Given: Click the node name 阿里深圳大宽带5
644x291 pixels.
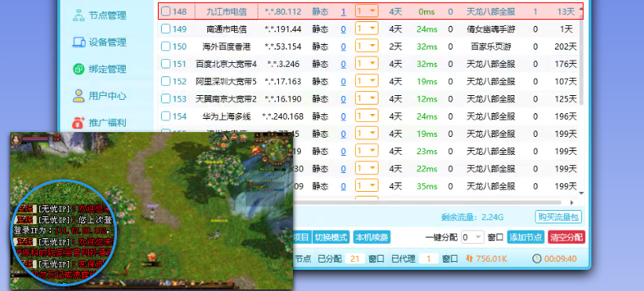Looking at the screenshot, I should [226, 82].
